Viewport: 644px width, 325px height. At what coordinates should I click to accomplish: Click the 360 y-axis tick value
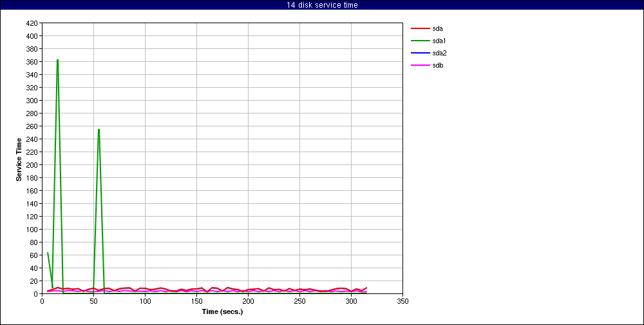(x=33, y=62)
